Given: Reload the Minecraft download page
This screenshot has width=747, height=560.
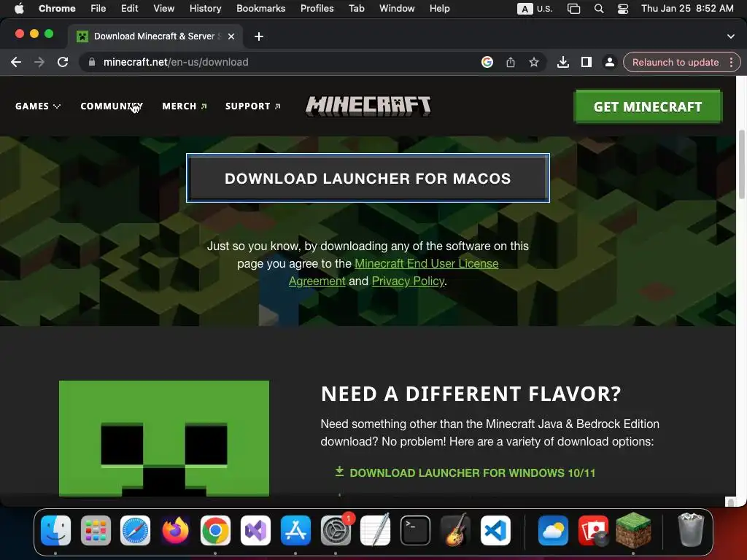Looking at the screenshot, I should tap(63, 62).
